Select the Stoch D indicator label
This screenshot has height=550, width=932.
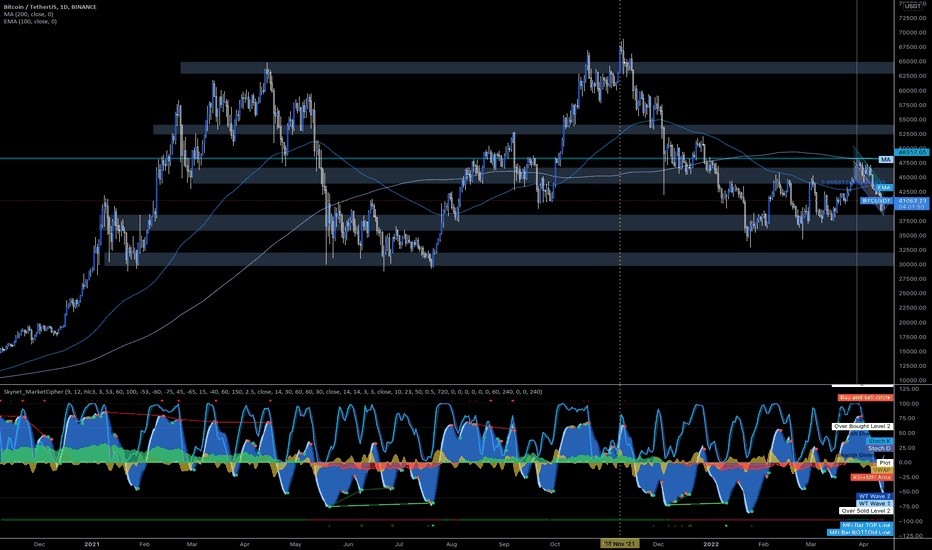[x=880, y=448]
